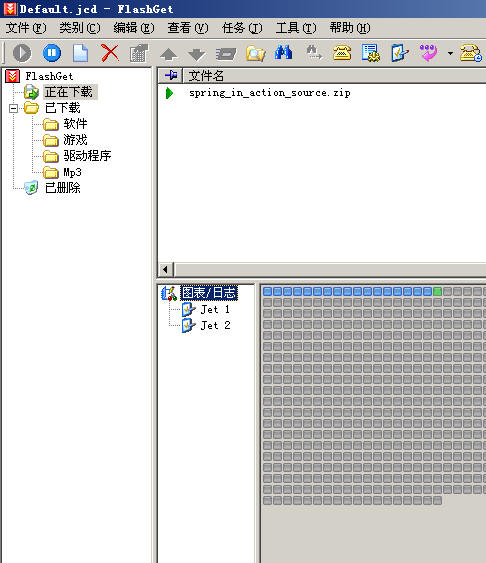Click the green downloading arrow status icon
The width and height of the screenshot is (486, 563).
coord(169,93)
